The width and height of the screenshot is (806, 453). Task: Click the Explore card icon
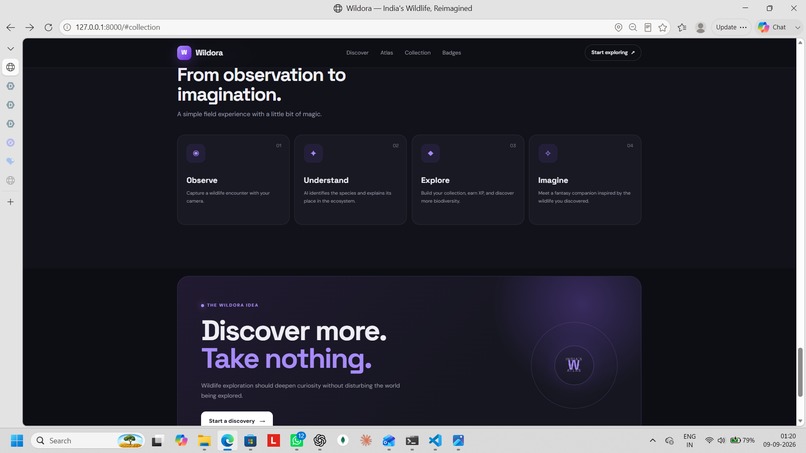tap(430, 153)
